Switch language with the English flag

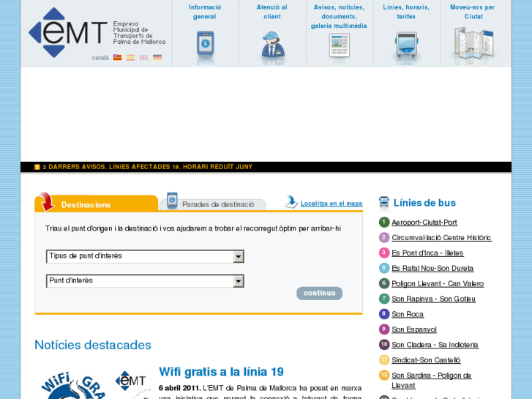[144, 57]
